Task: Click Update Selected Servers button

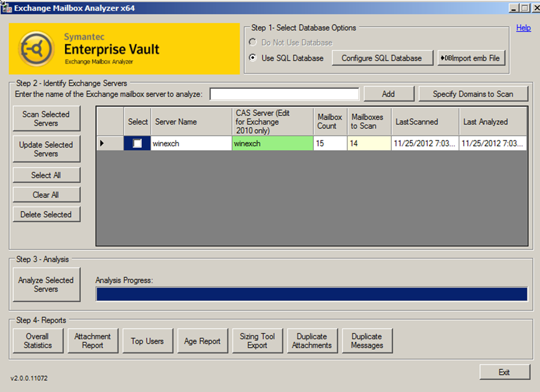Action: [x=46, y=149]
